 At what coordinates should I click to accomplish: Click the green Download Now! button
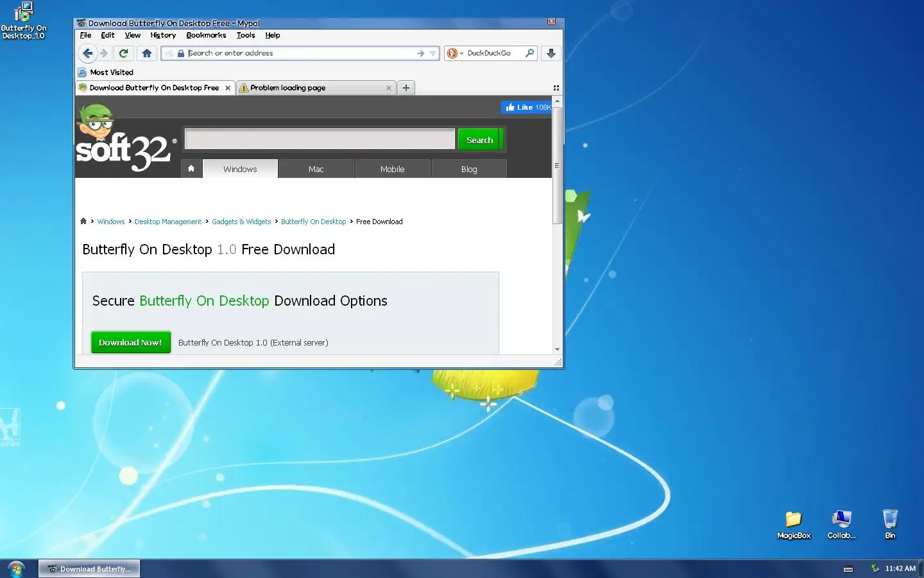pos(131,342)
